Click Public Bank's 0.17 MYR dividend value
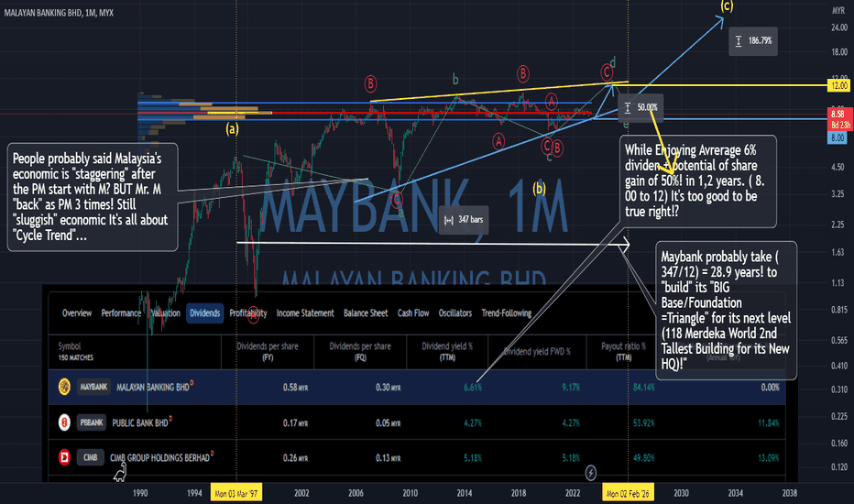 point(295,422)
